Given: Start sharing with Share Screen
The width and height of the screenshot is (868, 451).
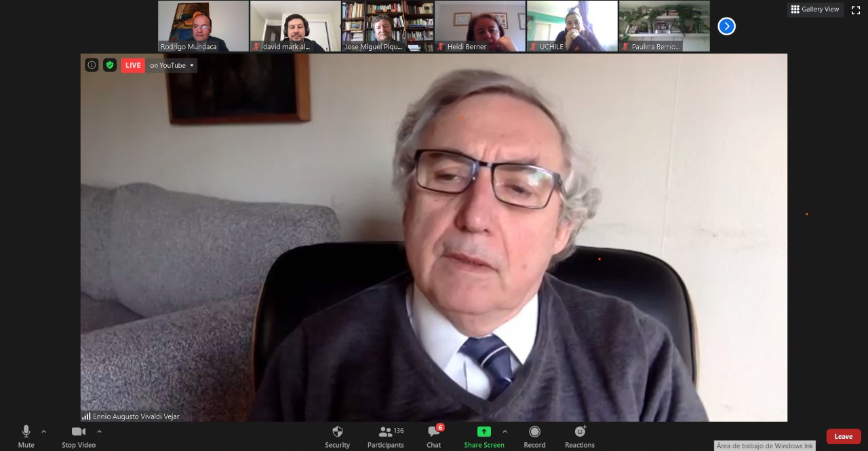Looking at the screenshot, I should (x=484, y=436).
